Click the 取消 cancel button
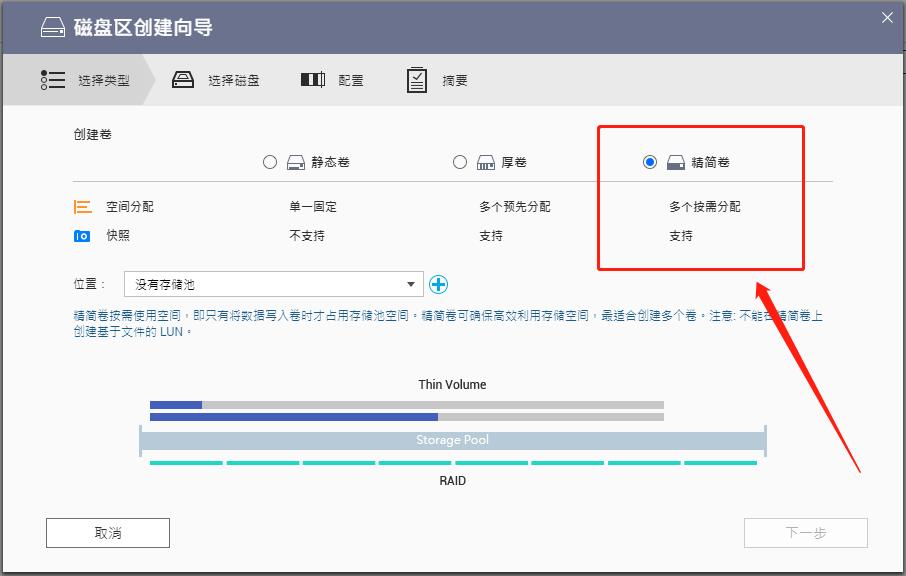This screenshot has width=906, height=576. point(107,532)
